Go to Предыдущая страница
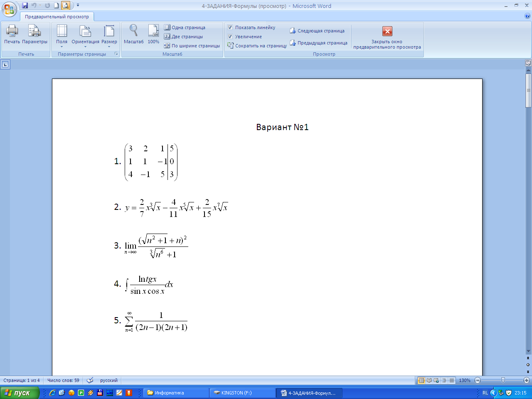This screenshot has width=532, height=399. click(318, 43)
